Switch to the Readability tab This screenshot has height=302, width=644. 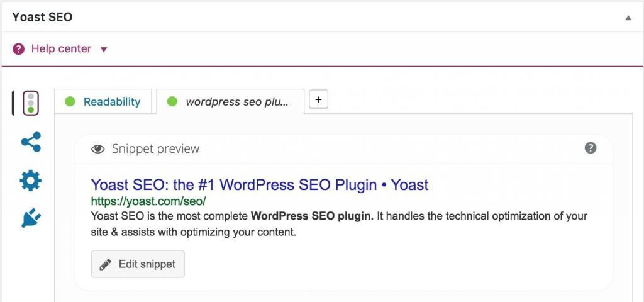click(112, 102)
